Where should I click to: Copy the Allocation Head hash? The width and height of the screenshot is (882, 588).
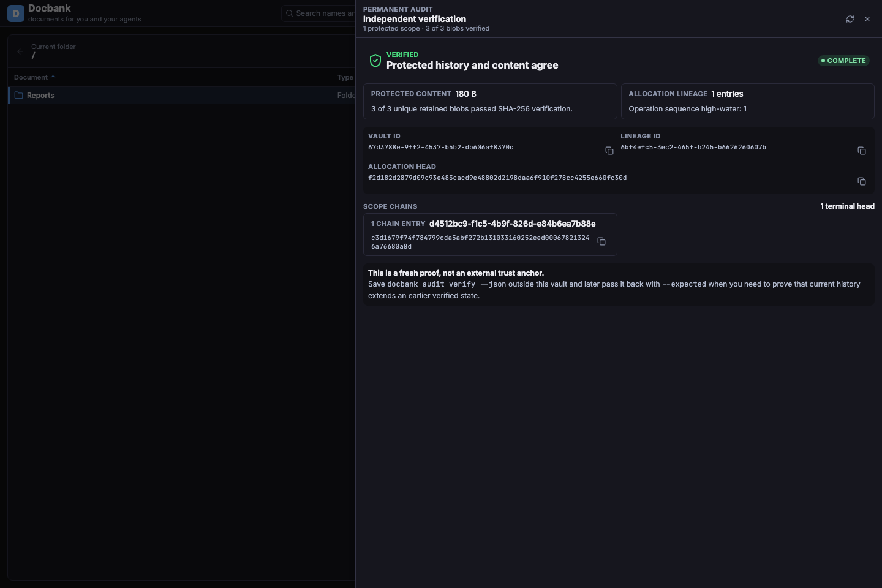(862, 181)
